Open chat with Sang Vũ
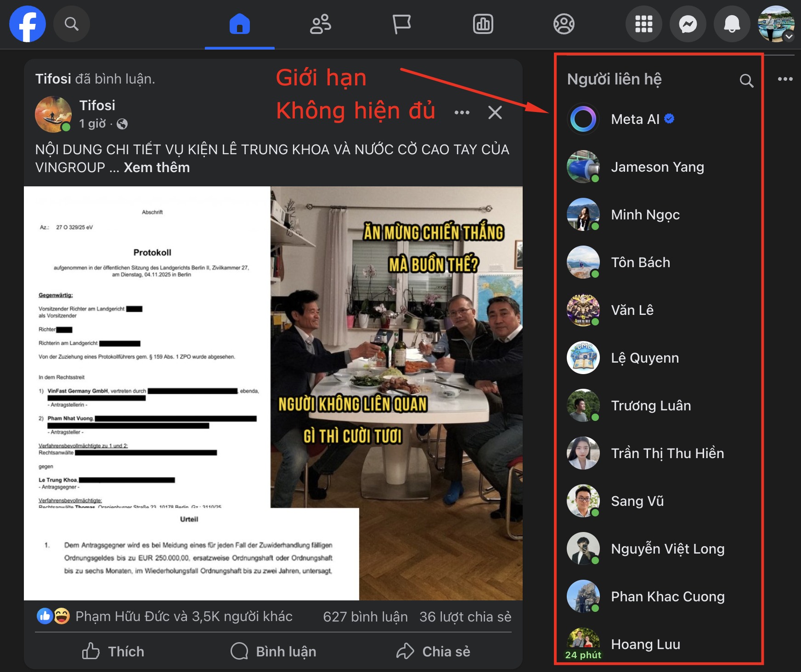801x672 pixels. pos(659,501)
